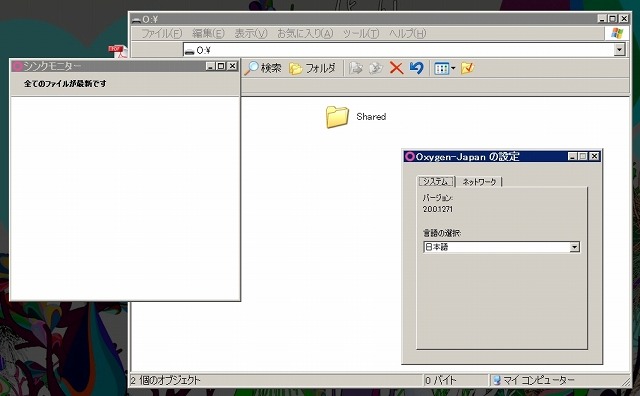This screenshot has height=396, width=640.
Task: Click the 言語の選択 label
Action: point(442,233)
